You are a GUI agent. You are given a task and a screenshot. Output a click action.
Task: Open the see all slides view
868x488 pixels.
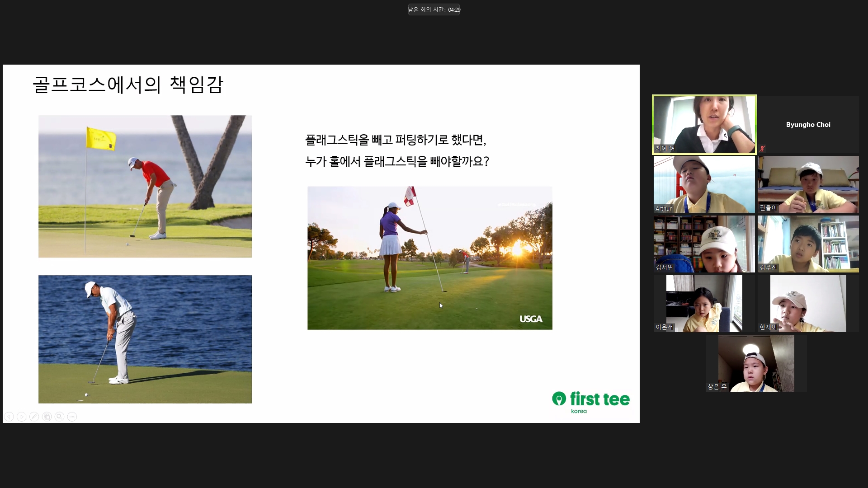pyautogui.click(x=47, y=417)
